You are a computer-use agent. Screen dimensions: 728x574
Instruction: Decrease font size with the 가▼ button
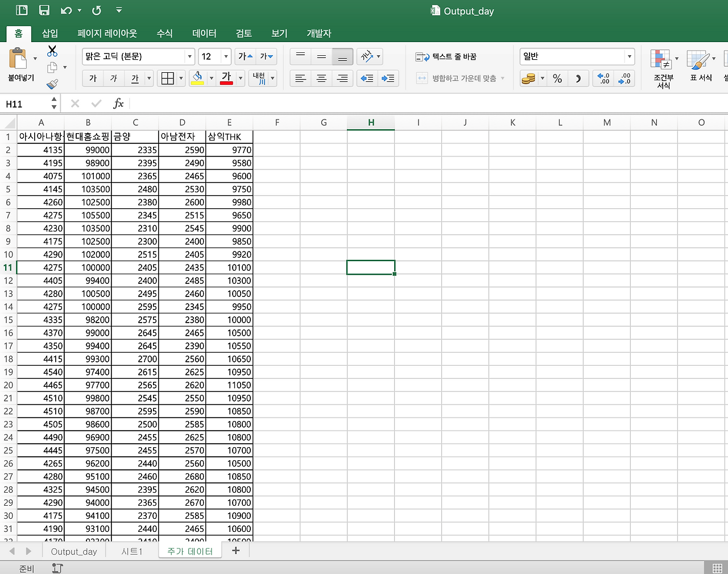click(266, 56)
